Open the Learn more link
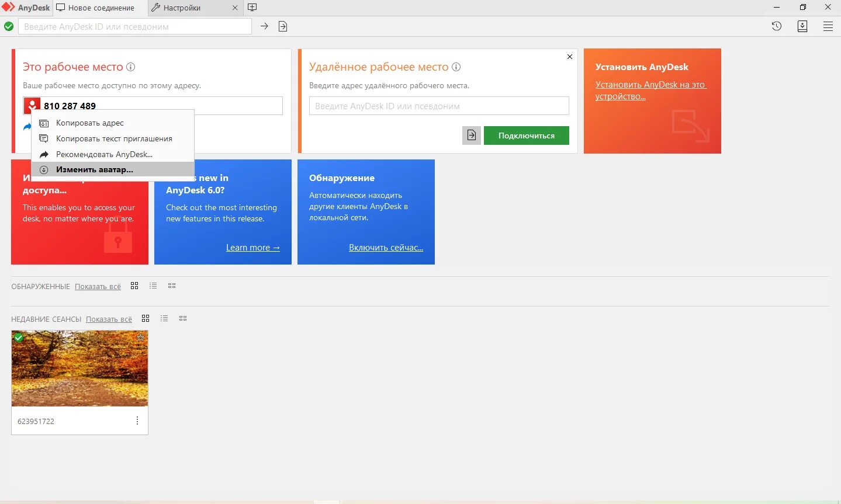 click(x=253, y=248)
